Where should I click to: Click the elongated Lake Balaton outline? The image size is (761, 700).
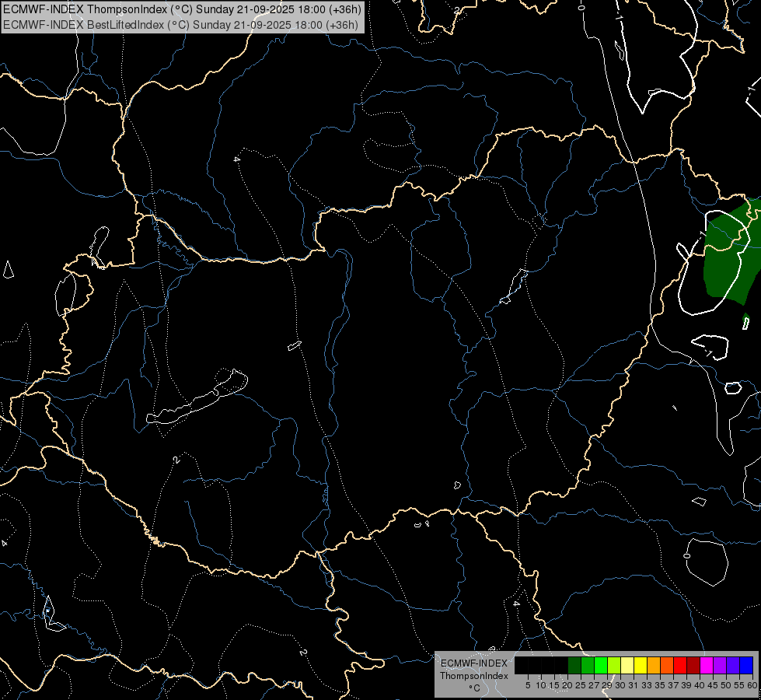pos(197,398)
